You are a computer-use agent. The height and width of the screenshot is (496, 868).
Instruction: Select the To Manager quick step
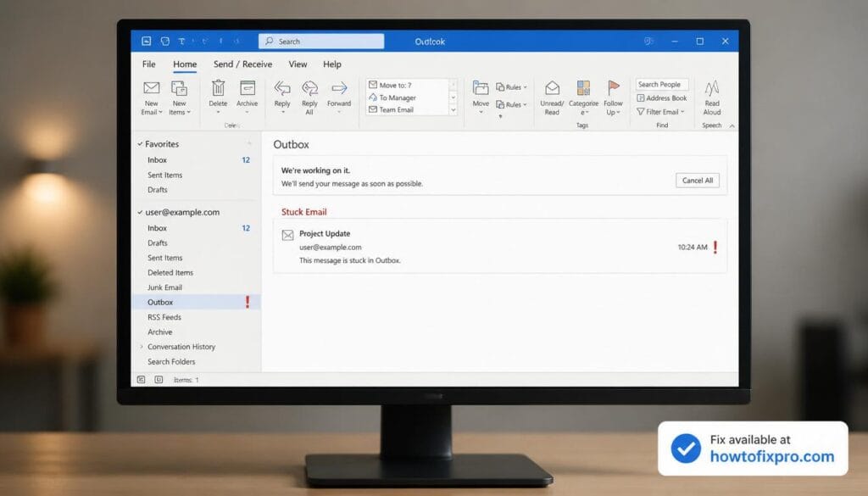[392, 98]
